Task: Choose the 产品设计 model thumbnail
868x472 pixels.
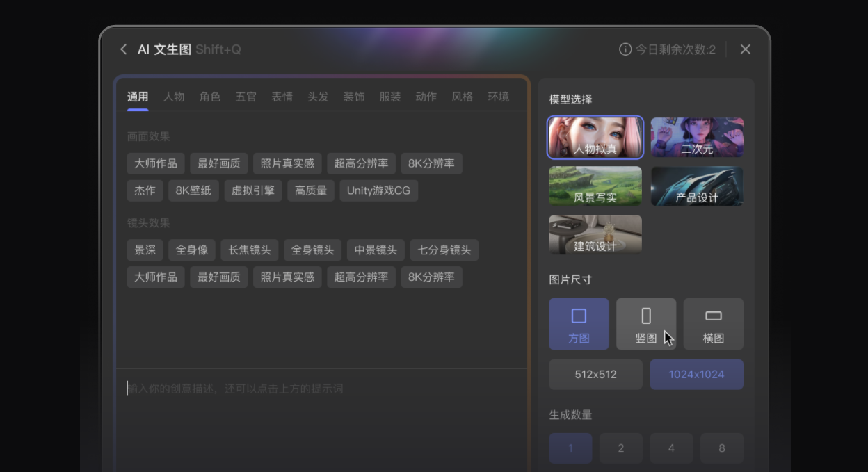Action: pos(697,186)
